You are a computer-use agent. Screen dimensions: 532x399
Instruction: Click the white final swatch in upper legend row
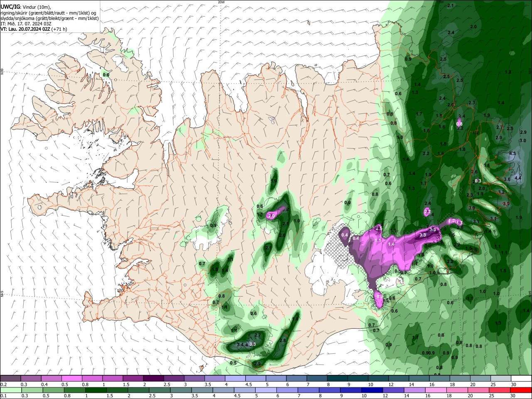(521, 378)
